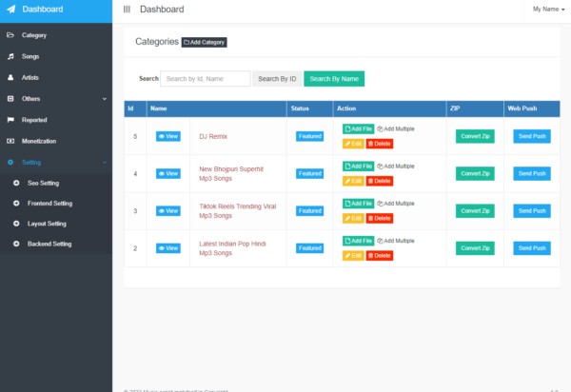Click the Reported flag icon
The image size is (571, 392).
coord(10,120)
